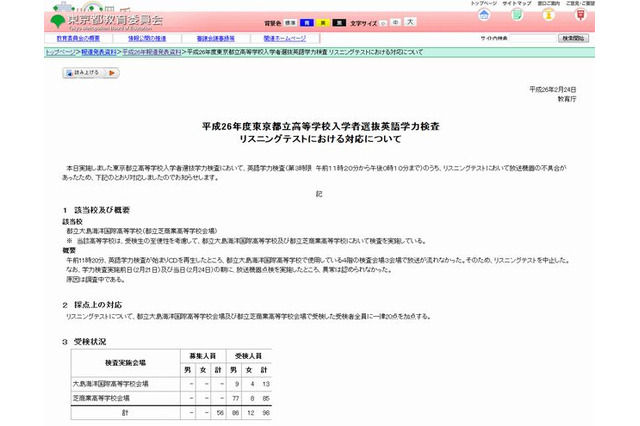
Task: Open 教育委員会の概要 menu
Action: pyautogui.click(x=78, y=38)
